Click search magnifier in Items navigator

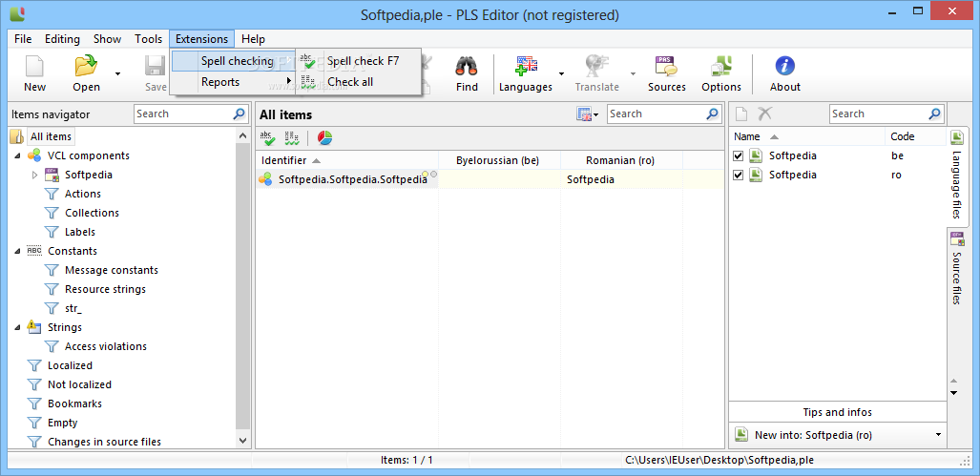click(x=240, y=114)
